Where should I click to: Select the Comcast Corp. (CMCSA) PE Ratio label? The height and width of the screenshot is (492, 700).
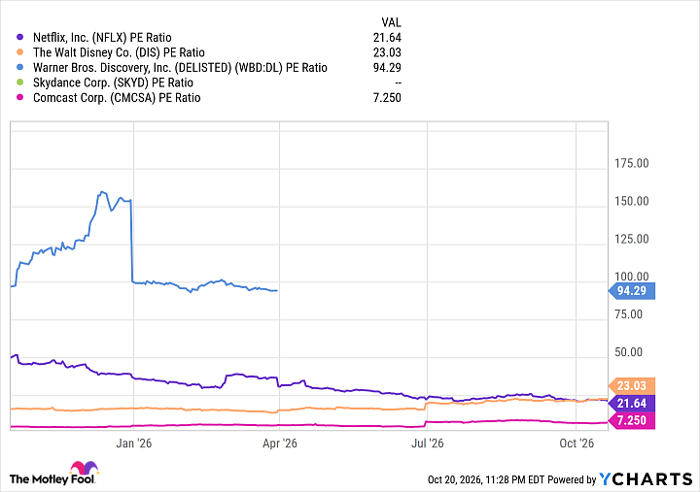[x=117, y=98]
